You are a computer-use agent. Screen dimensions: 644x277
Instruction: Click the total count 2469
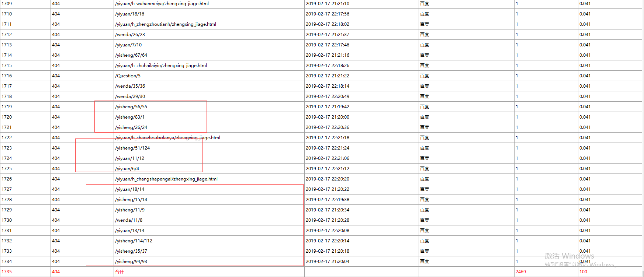(521, 272)
